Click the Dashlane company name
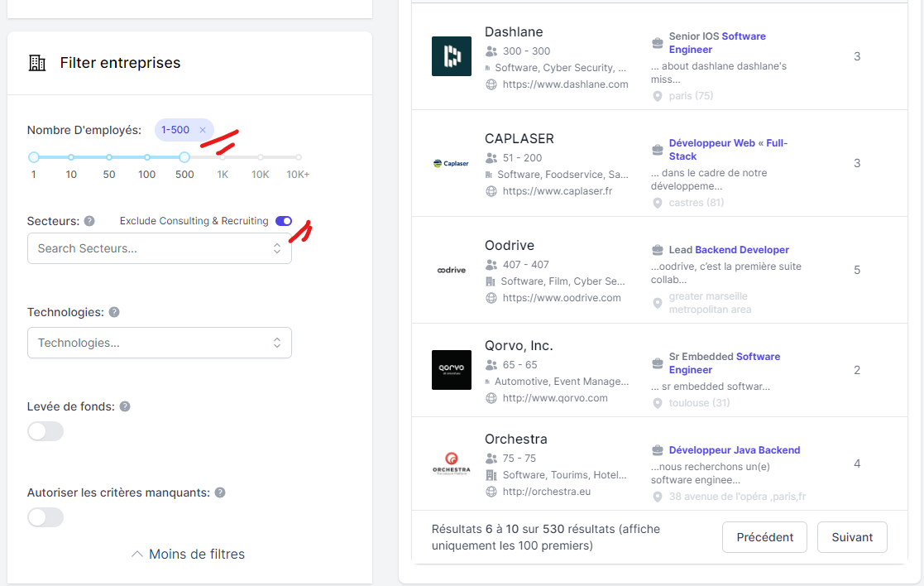Image resolution: width=924 pixels, height=586 pixels. coord(514,31)
